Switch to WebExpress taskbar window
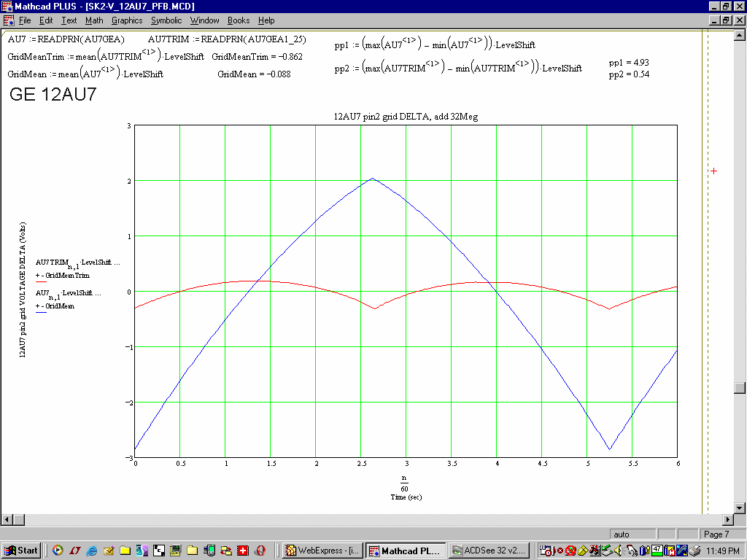Image resolution: width=747 pixels, height=560 pixels. tap(322, 551)
